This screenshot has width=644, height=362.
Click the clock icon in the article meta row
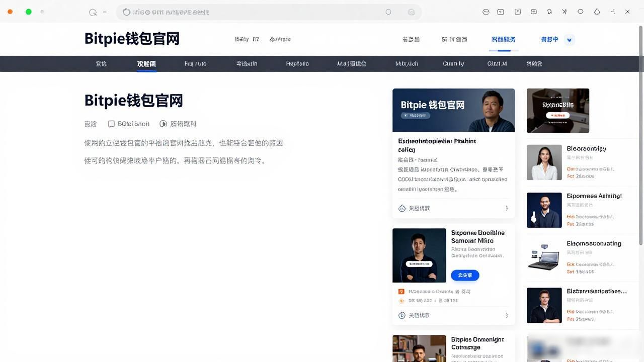point(163,124)
